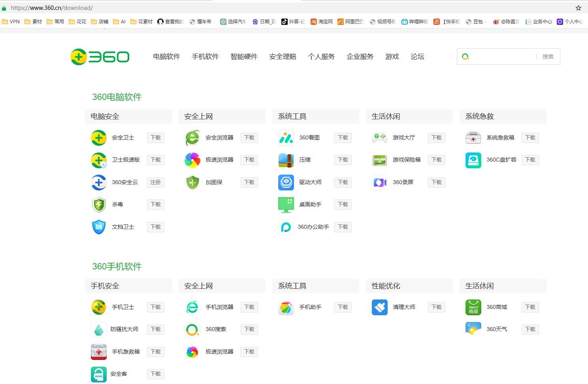The height and width of the screenshot is (384, 588).
Task: Click the mobile 极速浏览器 icon under 手机软件
Action: tap(192, 352)
